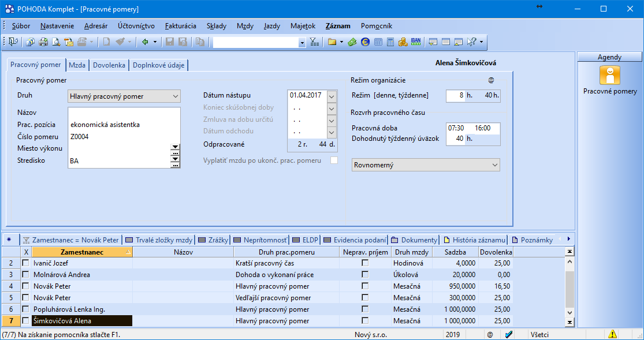This screenshot has height=340, width=644.
Task: Click the IBAN toolbar icon
Action: click(416, 42)
